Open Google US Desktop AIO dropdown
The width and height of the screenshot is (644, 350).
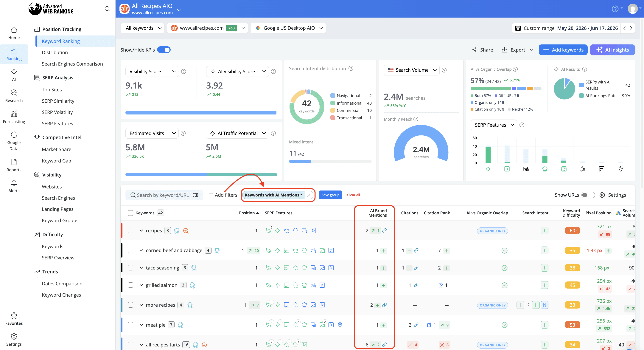click(x=288, y=28)
